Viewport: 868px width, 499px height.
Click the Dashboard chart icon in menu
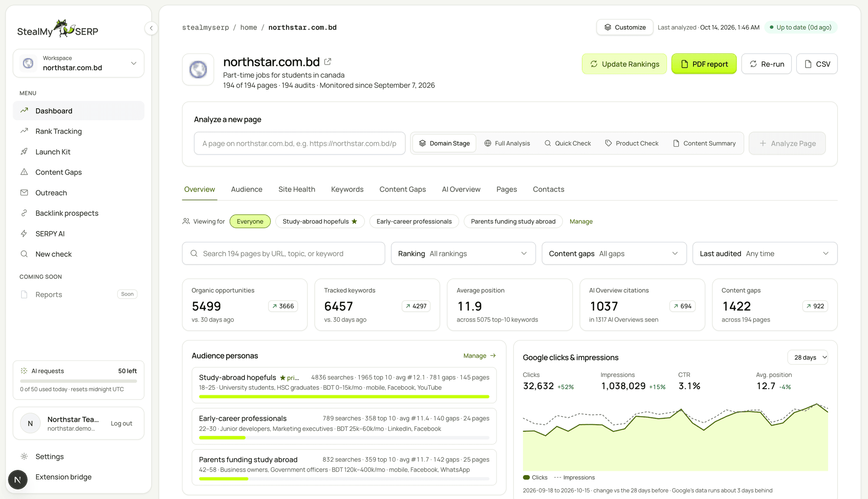pos(24,111)
